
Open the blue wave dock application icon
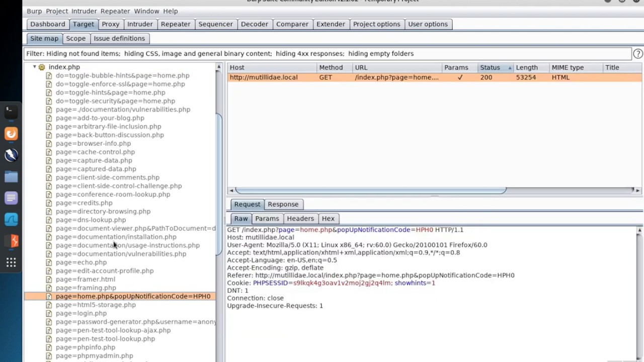[x=11, y=220]
